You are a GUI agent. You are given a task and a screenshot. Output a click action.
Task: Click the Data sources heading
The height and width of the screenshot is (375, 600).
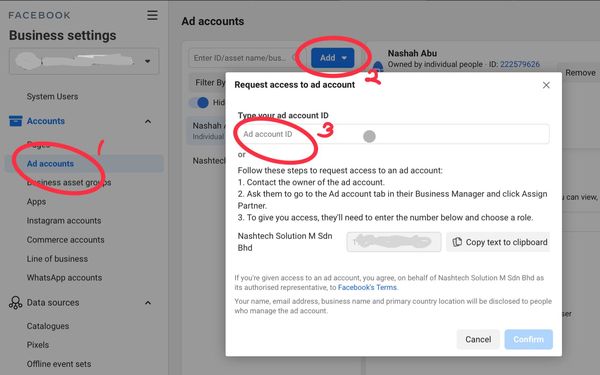53,303
